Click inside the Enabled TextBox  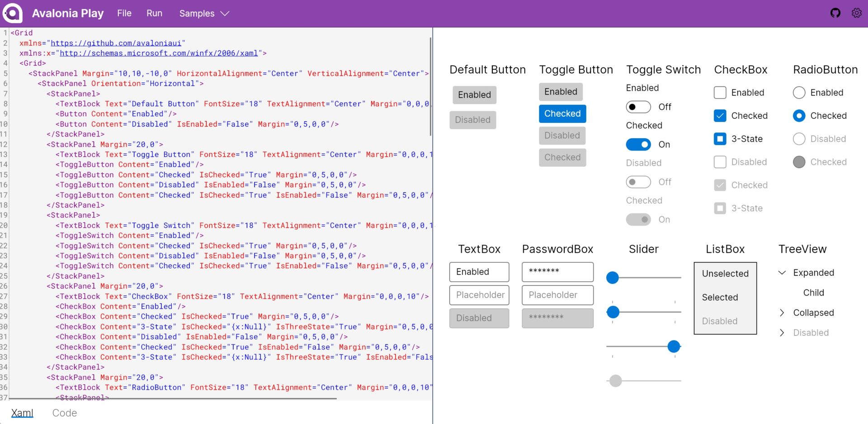[479, 272]
